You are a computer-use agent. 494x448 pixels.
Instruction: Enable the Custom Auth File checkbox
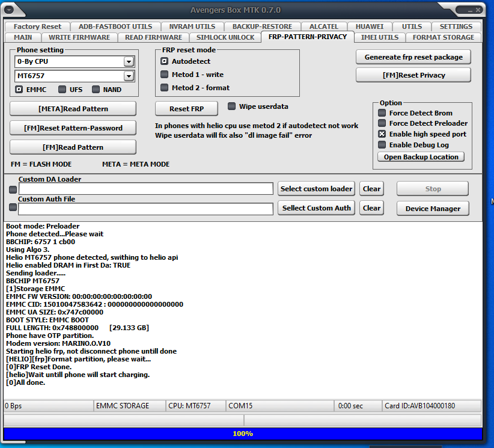pyautogui.click(x=13, y=207)
